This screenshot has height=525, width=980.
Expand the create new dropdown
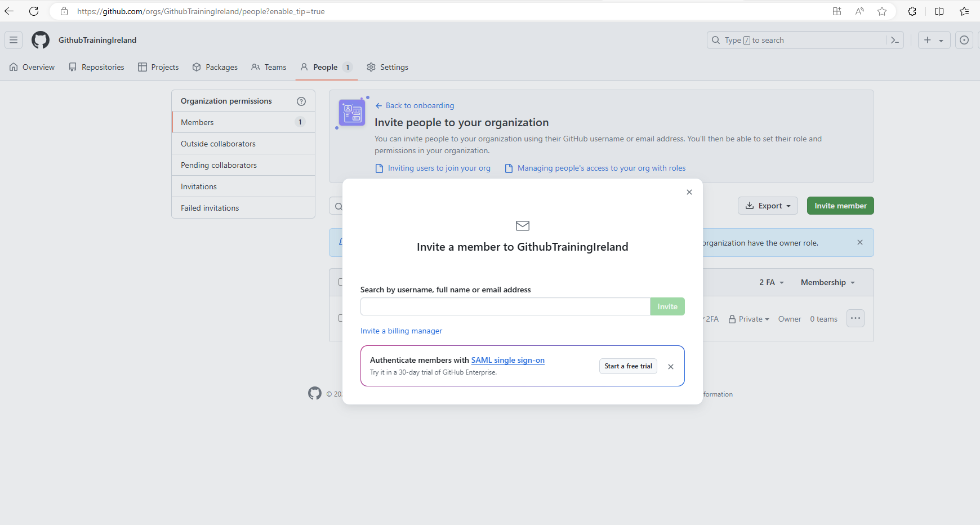pos(934,40)
